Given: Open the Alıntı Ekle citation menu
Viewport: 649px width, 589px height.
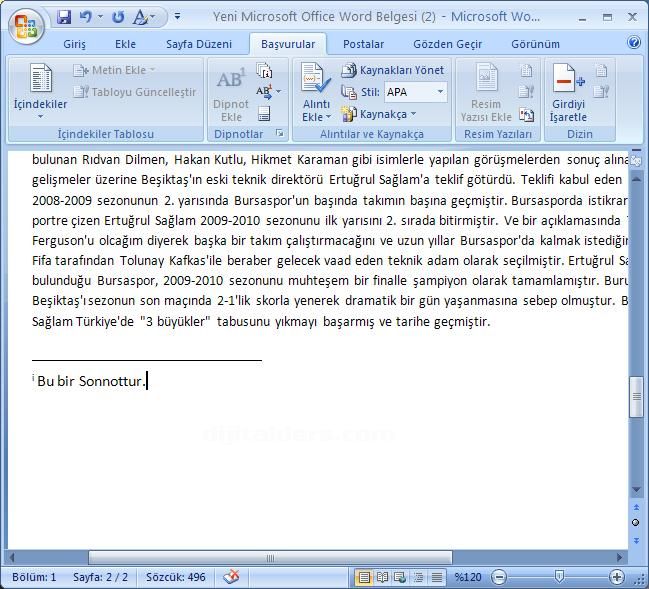Looking at the screenshot, I should pos(316,93).
